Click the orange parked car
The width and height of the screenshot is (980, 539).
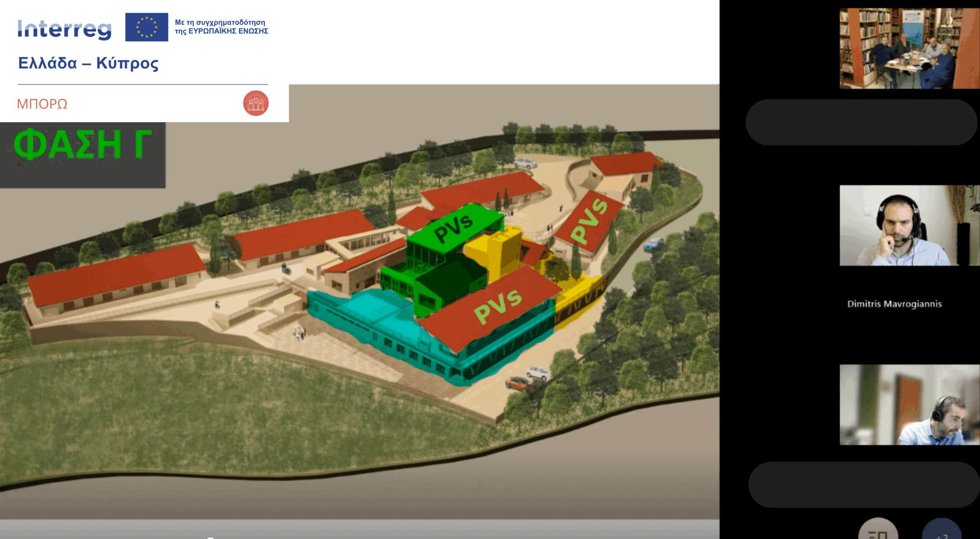coord(518,383)
